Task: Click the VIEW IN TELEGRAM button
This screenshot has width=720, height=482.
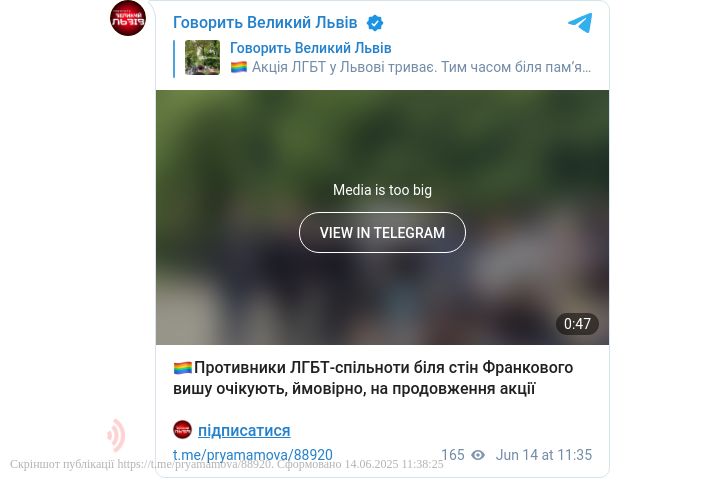Action: click(x=382, y=233)
